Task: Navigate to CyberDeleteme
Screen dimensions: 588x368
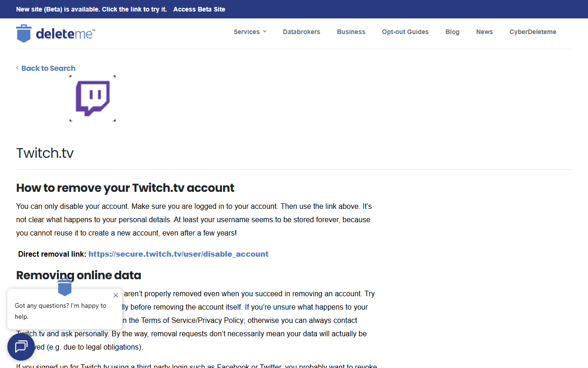Action: 533,32
